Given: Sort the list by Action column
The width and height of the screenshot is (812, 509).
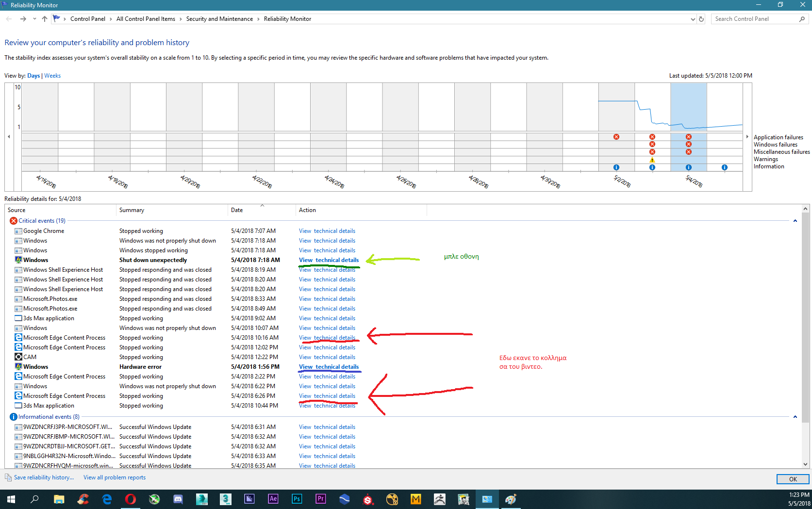Looking at the screenshot, I should (362, 210).
